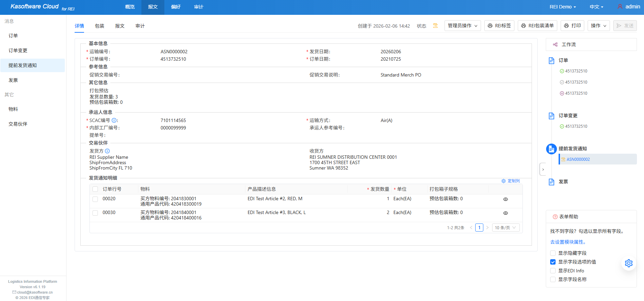Tick the 显示EDI Info checkbox
The image size is (644, 301).
[553, 271]
